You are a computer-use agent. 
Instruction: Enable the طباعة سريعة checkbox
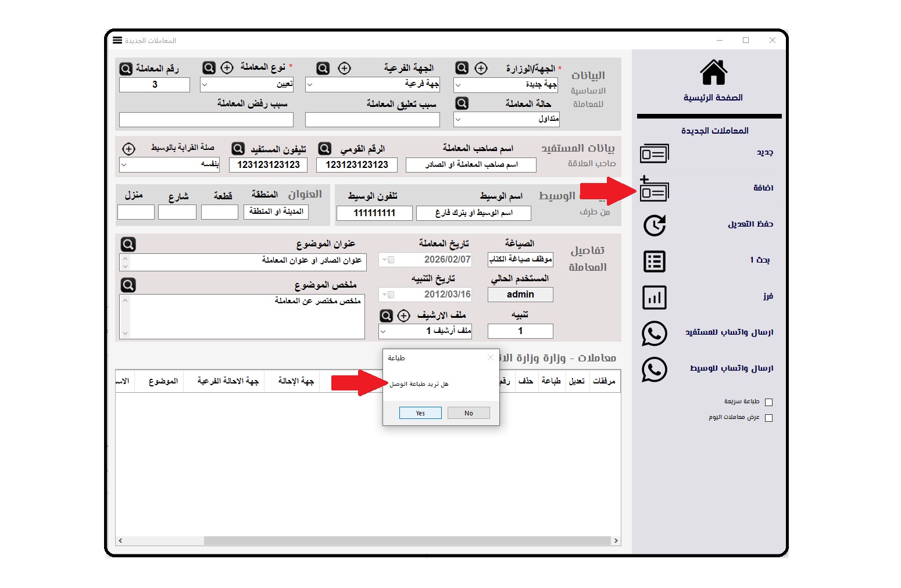pos(768,401)
